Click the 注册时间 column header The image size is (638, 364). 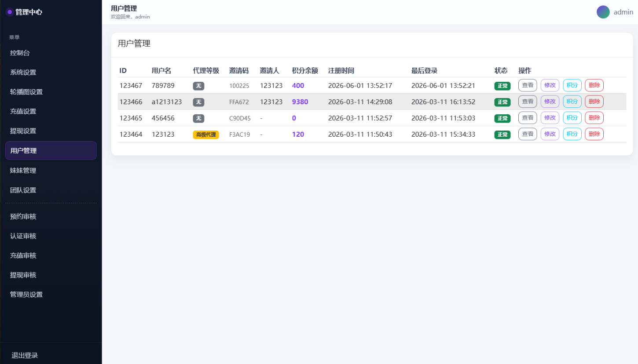tap(341, 71)
